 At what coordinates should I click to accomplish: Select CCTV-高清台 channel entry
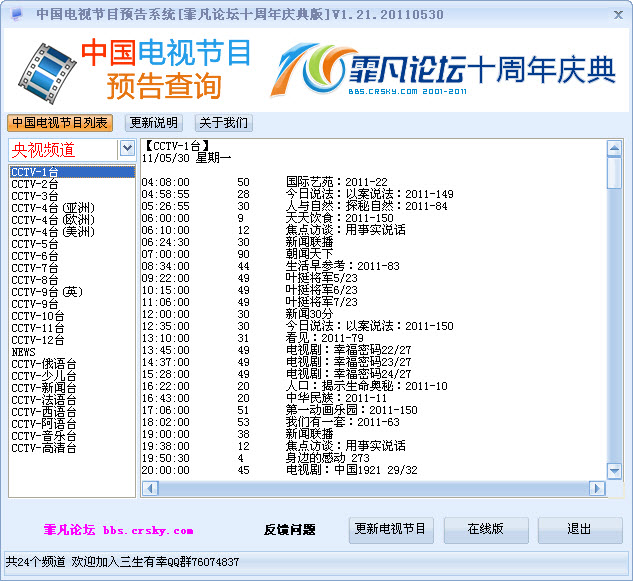pyautogui.click(x=44, y=448)
